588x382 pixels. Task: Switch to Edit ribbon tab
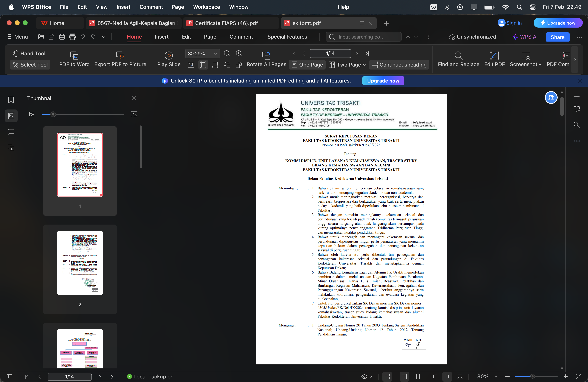coord(187,37)
